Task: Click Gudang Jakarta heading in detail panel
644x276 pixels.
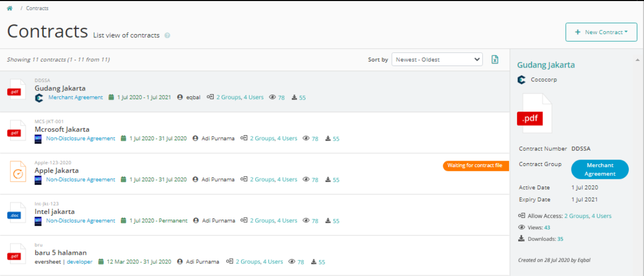Action: coord(546,65)
